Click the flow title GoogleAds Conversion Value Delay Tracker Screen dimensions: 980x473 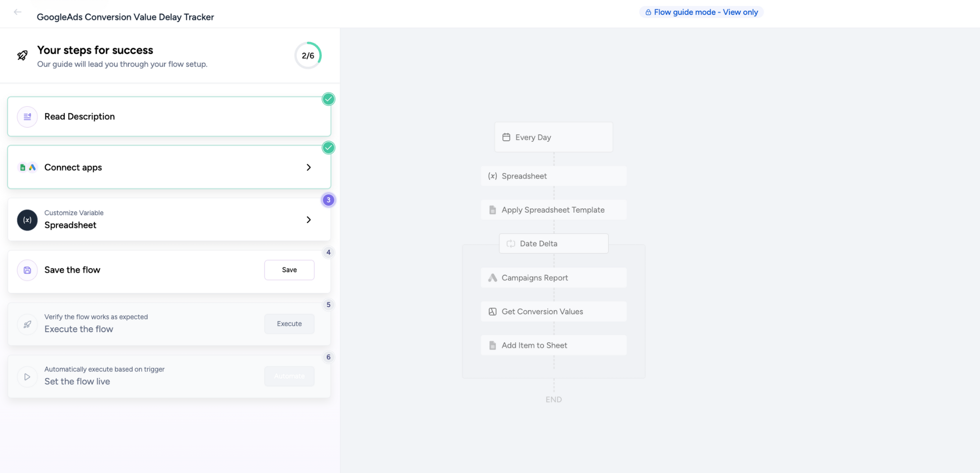(x=125, y=17)
